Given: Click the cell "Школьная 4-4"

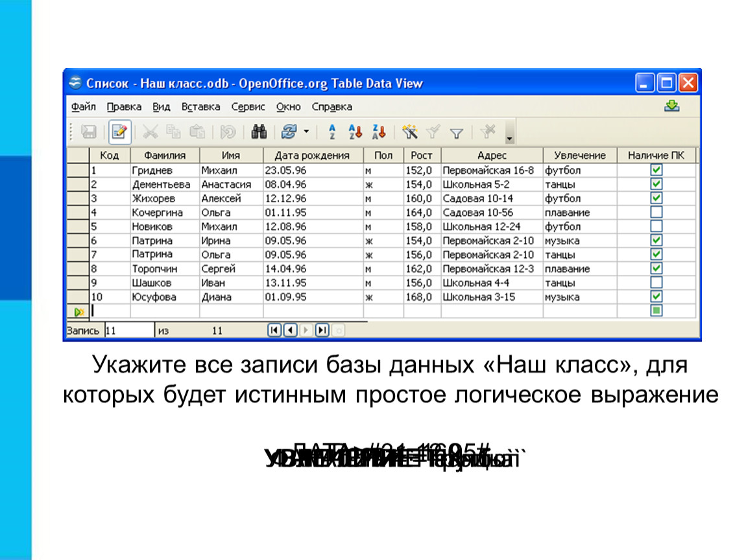Looking at the screenshot, I should point(492,283).
